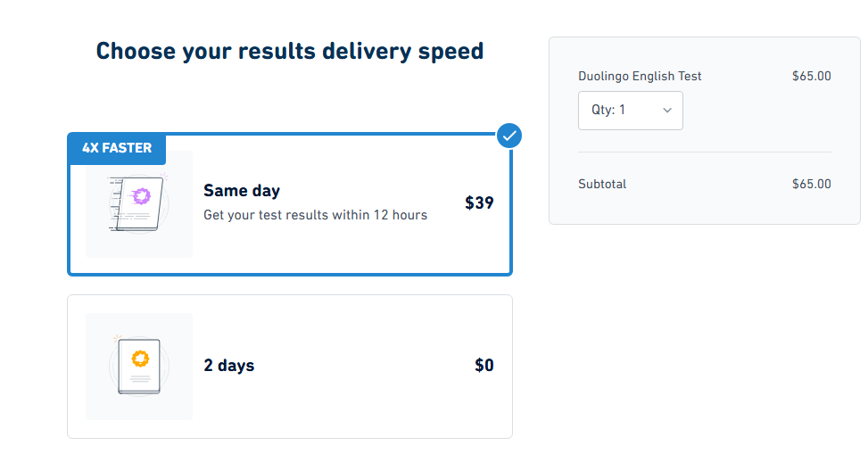This screenshot has width=868, height=454.
Task: Click the chevron arrow in Qty box
Action: 667,111
